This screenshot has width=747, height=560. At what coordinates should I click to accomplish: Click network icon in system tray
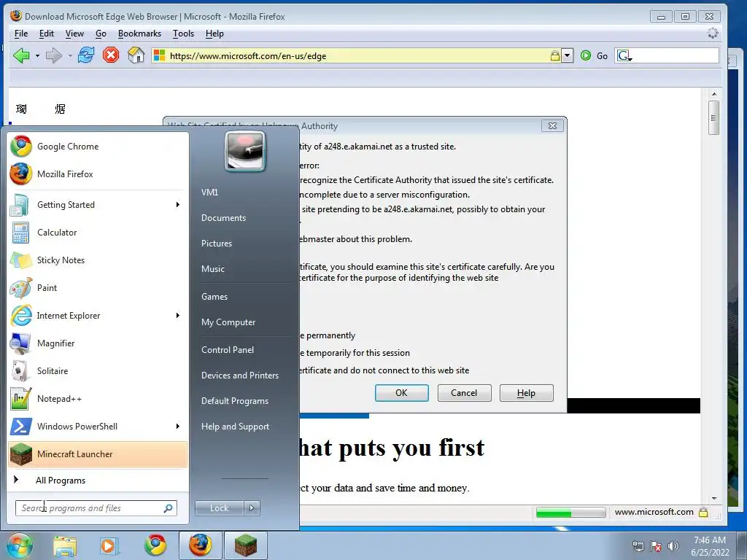coord(638,546)
